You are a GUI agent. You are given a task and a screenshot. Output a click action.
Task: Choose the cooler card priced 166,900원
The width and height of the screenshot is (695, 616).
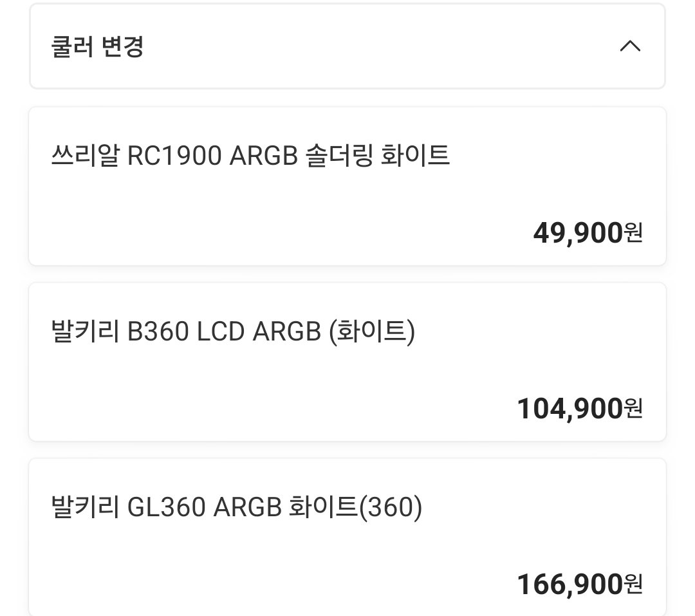click(347, 537)
